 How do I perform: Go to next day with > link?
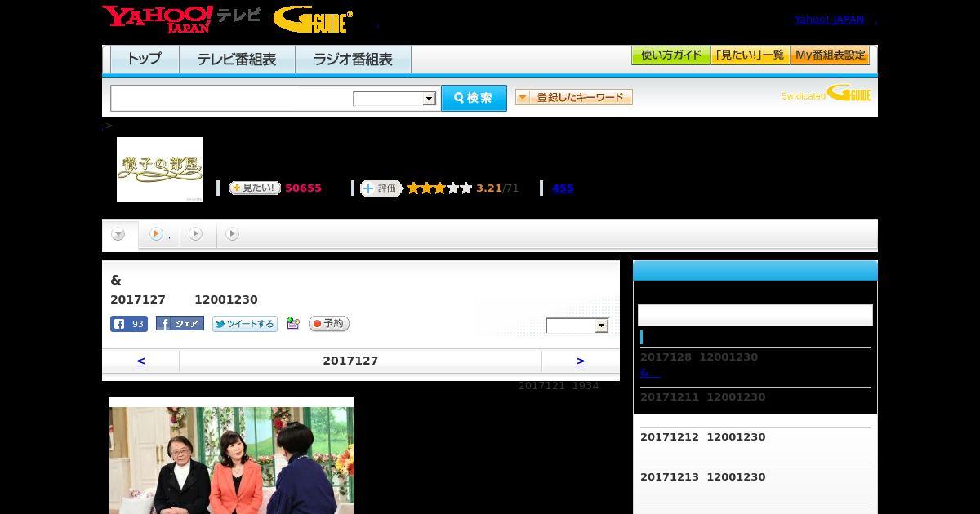coord(580,361)
